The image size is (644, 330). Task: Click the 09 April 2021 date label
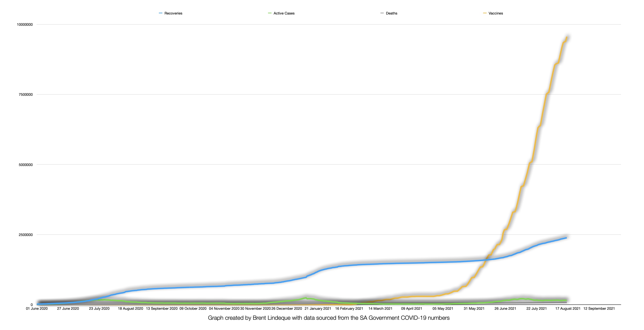pyautogui.click(x=411, y=308)
